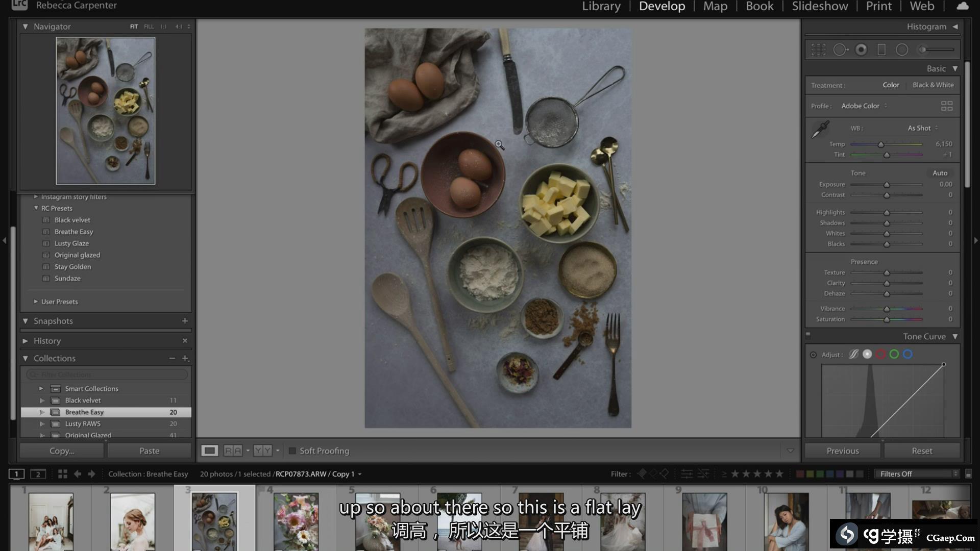Open the Profile Browser grid icon

click(x=947, y=106)
